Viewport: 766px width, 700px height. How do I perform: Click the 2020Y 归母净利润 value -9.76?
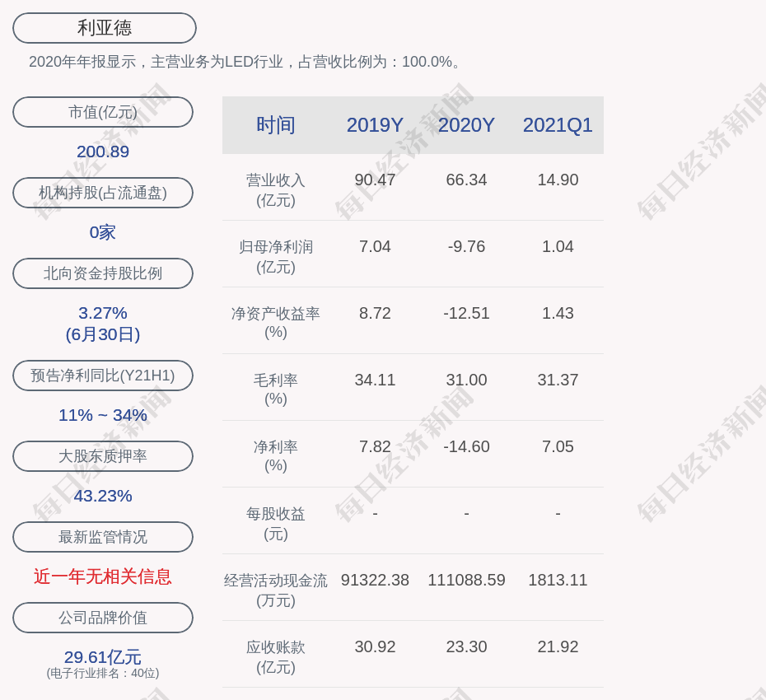466,246
